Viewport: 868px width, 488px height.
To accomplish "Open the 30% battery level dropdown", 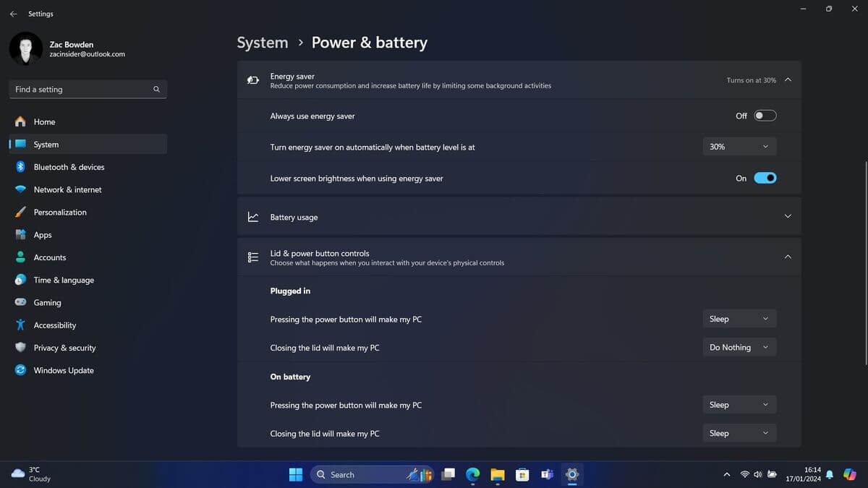I will (739, 147).
